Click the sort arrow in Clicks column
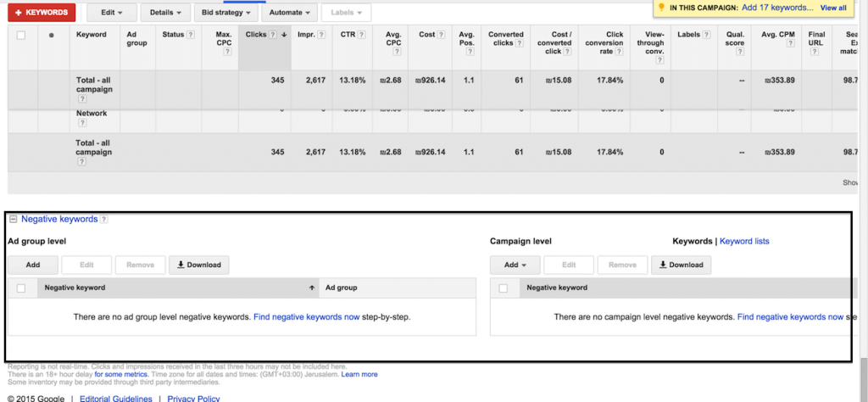 click(285, 35)
